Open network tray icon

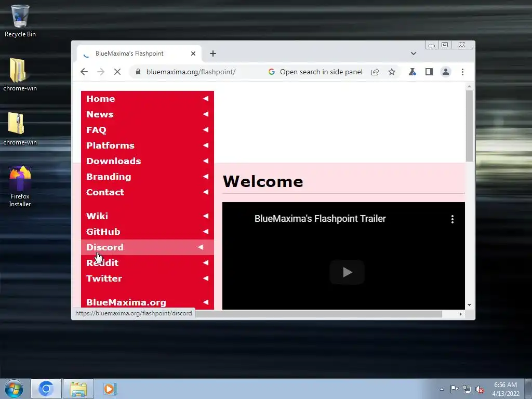pos(467,389)
